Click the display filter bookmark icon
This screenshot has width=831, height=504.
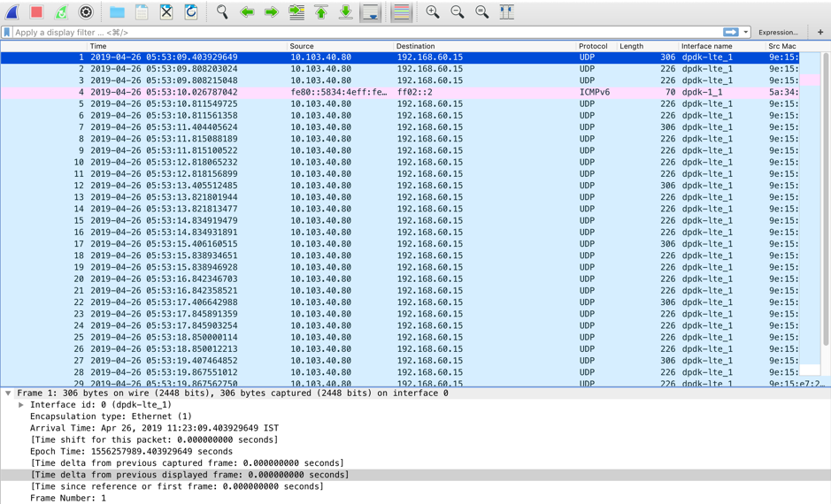(x=7, y=33)
